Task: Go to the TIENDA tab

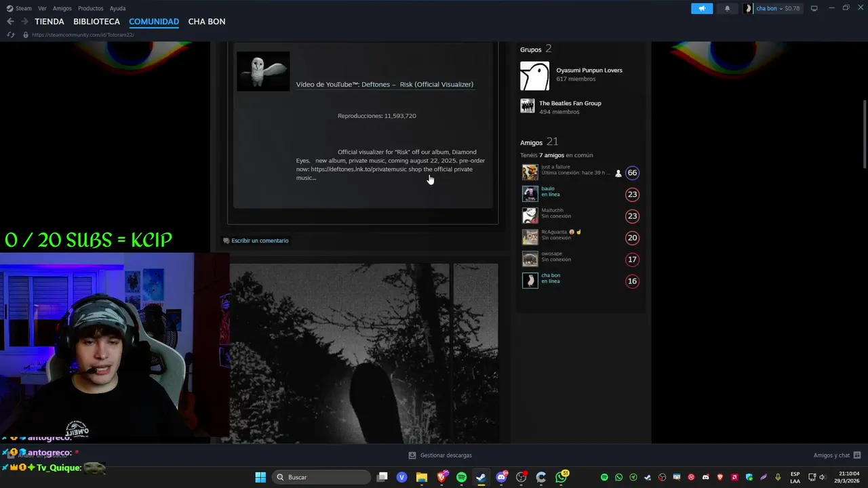Action: (x=50, y=22)
